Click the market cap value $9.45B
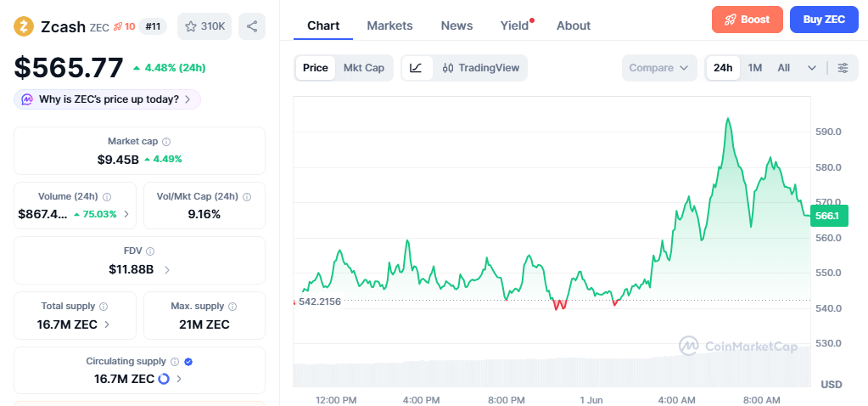868x406 pixels. click(118, 160)
